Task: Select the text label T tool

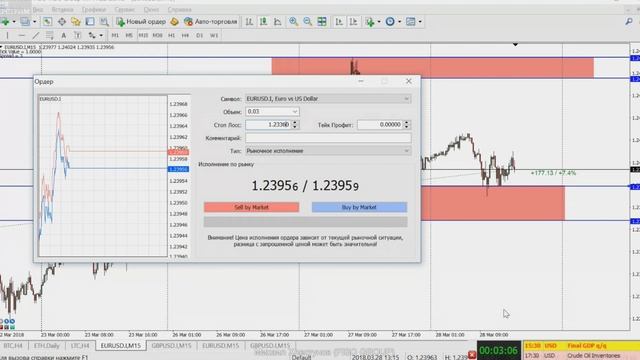Action: (78, 36)
